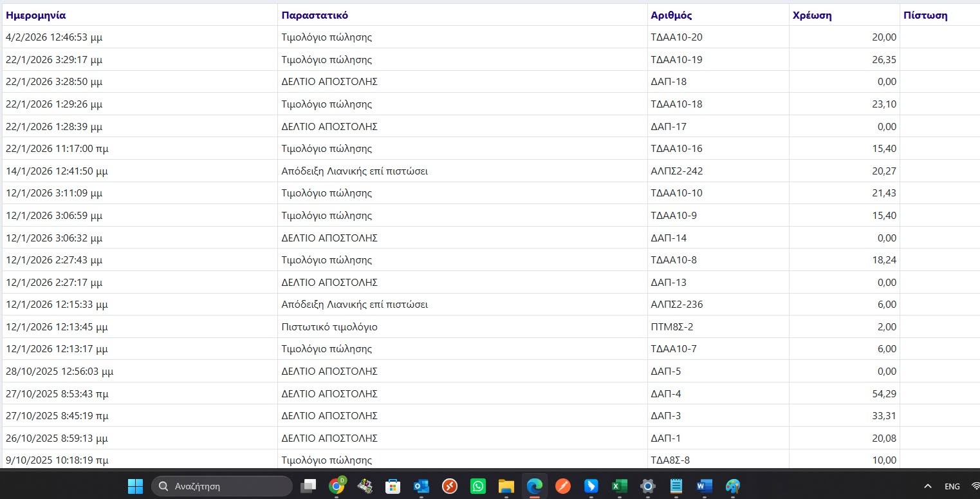Viewport: 980px width, 499px height.
Task: Open the Windows Start menu
Action: point(135,486)
